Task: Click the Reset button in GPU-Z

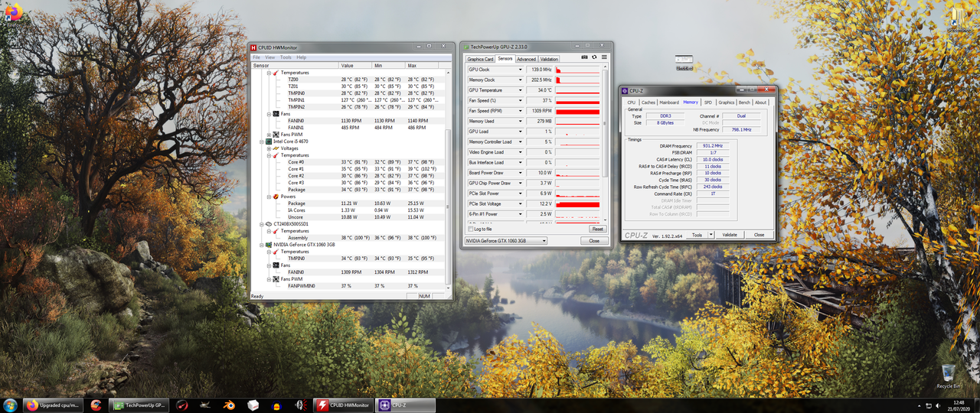Action: tap(597, 229)
